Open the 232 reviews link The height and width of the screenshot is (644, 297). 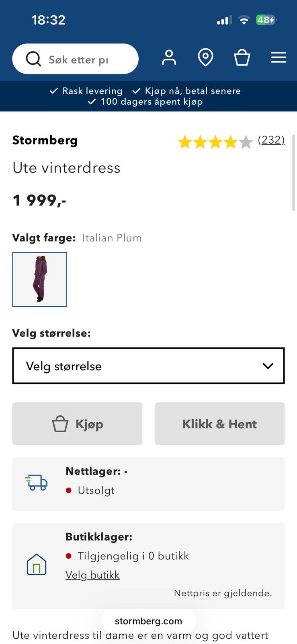click(271, 140)
